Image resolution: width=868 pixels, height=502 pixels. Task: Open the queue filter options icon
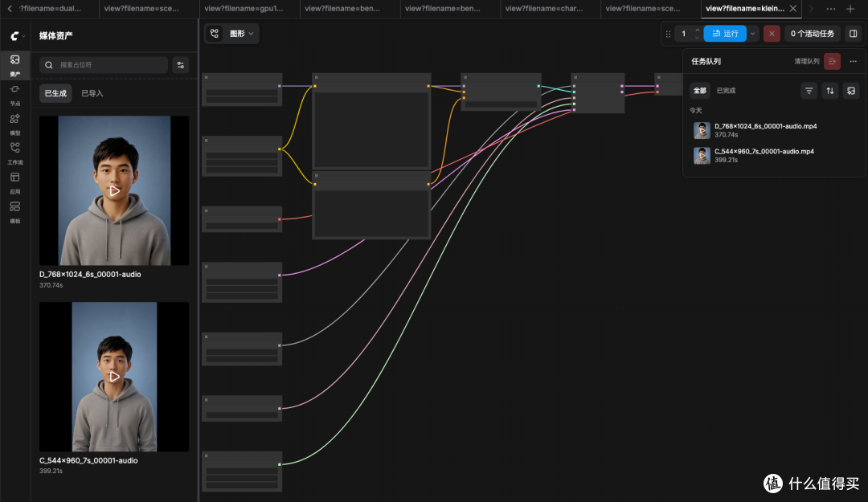[x=809, y=91]
